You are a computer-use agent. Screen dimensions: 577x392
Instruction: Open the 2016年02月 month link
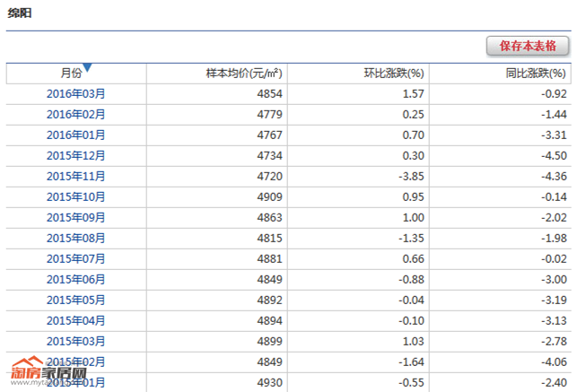point(75,115)
